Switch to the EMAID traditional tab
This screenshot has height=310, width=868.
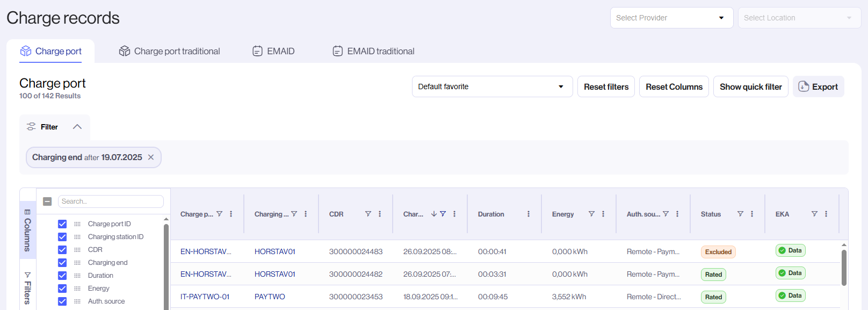tap(374, 51)
